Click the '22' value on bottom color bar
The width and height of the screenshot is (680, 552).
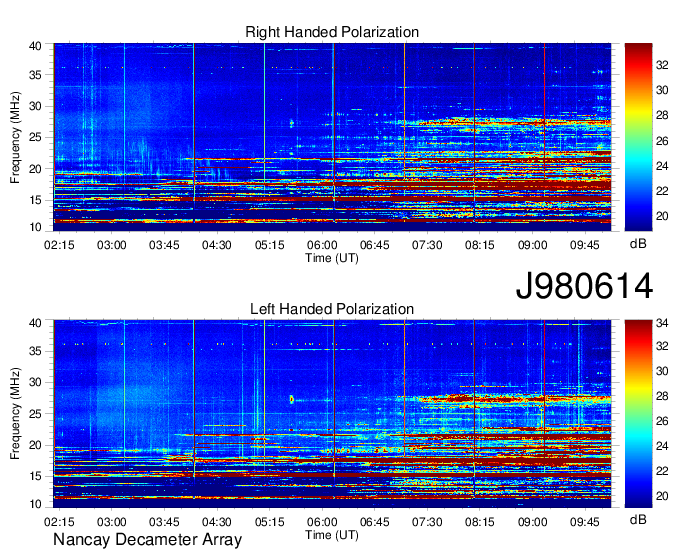662,471
